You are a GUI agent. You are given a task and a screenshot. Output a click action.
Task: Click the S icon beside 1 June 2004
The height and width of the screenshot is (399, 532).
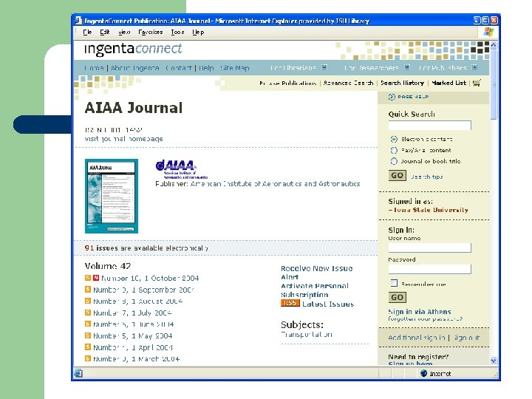(88, 324)
